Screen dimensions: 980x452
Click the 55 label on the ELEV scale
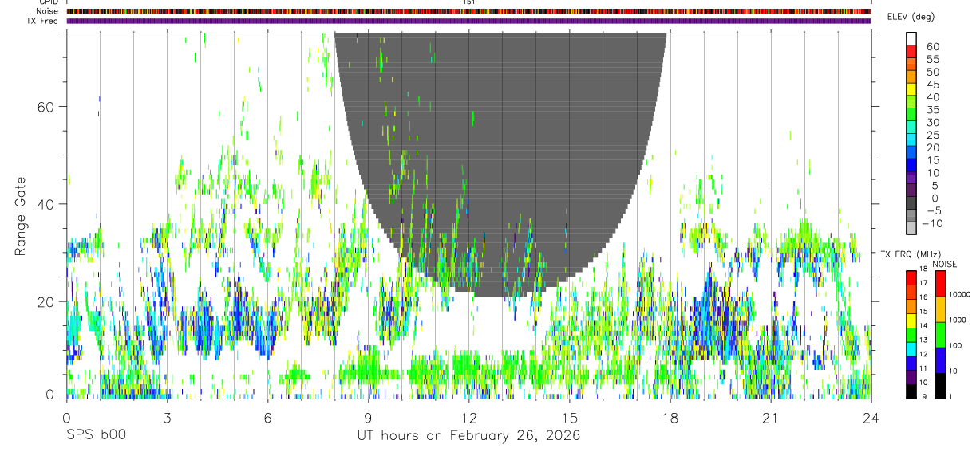pos(933,60)
